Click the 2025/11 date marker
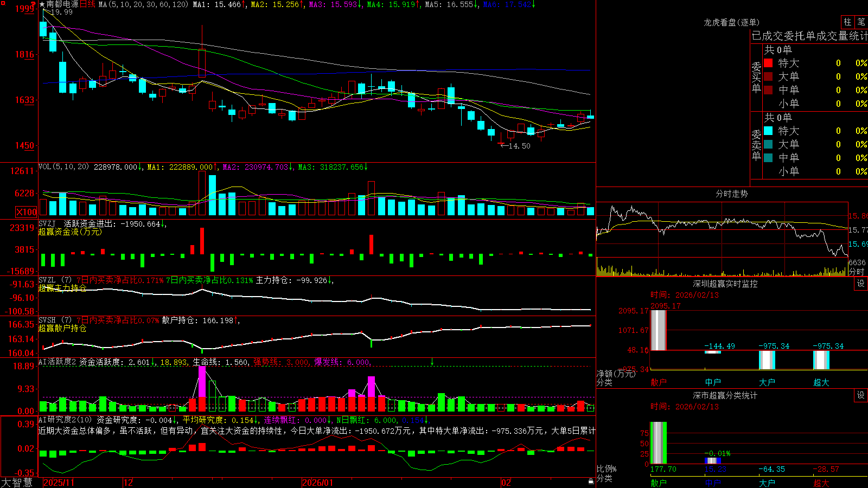Viewport: 868px width, 488px height. (59, 483)
